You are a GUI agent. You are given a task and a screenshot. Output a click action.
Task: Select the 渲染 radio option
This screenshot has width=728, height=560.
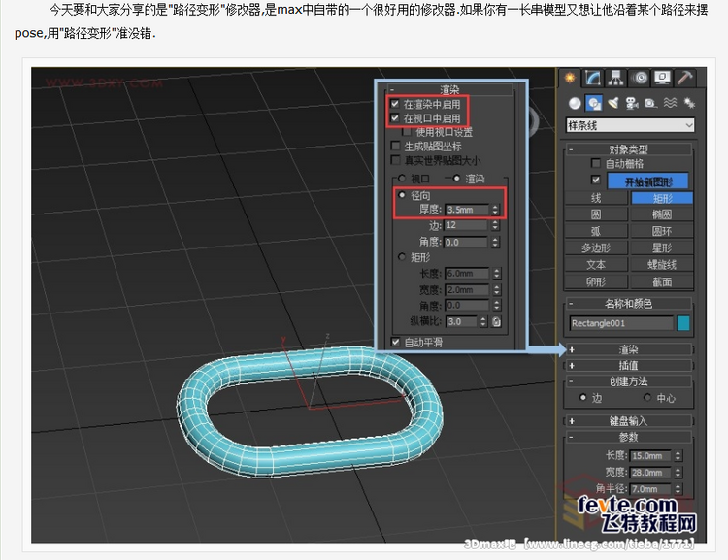(x=457, y=179)
